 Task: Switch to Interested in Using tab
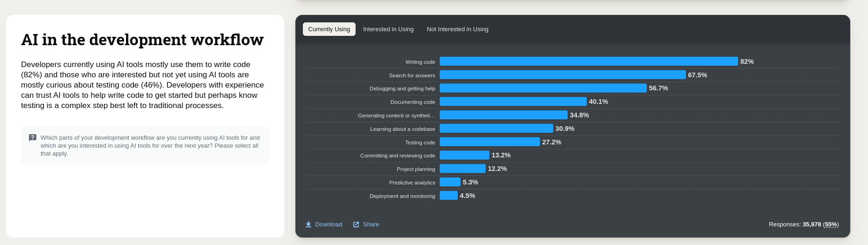pos(388,29)
